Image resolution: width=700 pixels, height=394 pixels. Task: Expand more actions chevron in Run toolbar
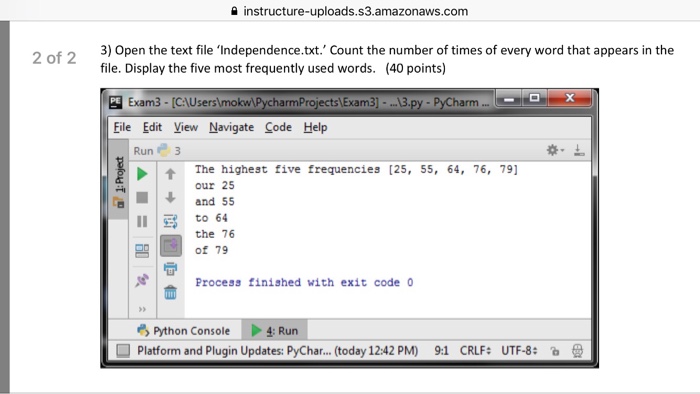[142, 309]
